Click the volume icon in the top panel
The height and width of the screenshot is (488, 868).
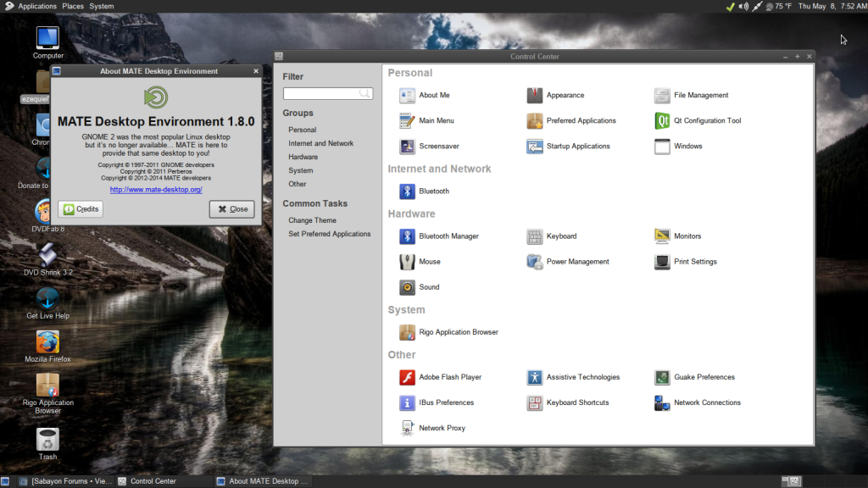pyautogui.click(x=743, y=6)
